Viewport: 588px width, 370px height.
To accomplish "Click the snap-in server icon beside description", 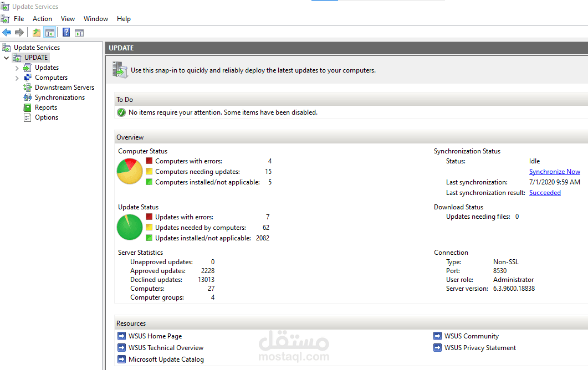I will pos(120,70).
